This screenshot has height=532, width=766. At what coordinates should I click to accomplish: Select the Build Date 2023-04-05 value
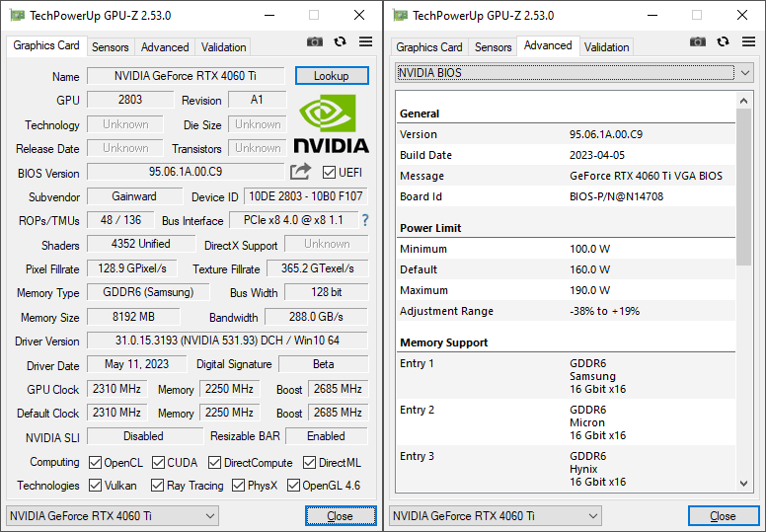tap(597, 155)
